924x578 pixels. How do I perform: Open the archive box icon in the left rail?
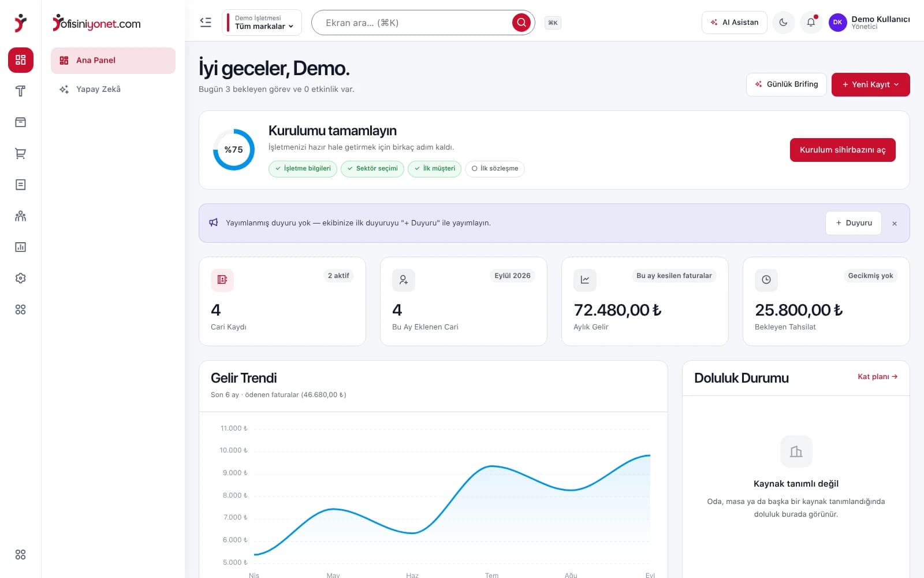[21, 122]
